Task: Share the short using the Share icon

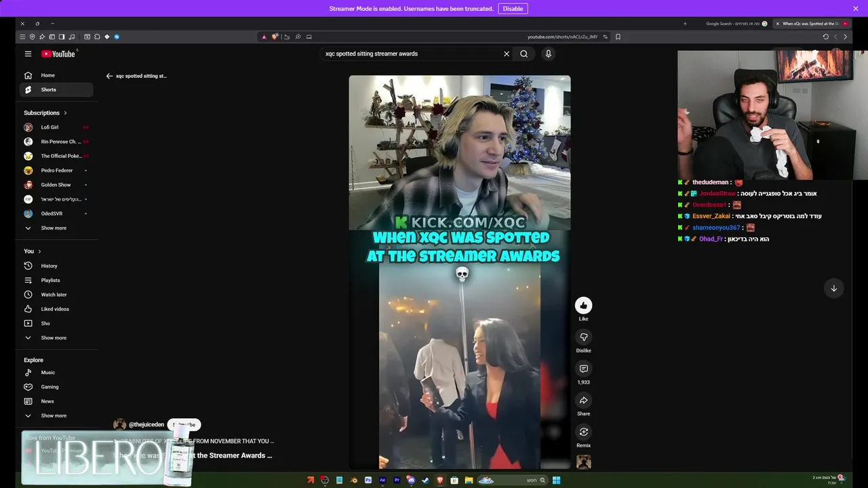Action: click(x=583, y=401)
